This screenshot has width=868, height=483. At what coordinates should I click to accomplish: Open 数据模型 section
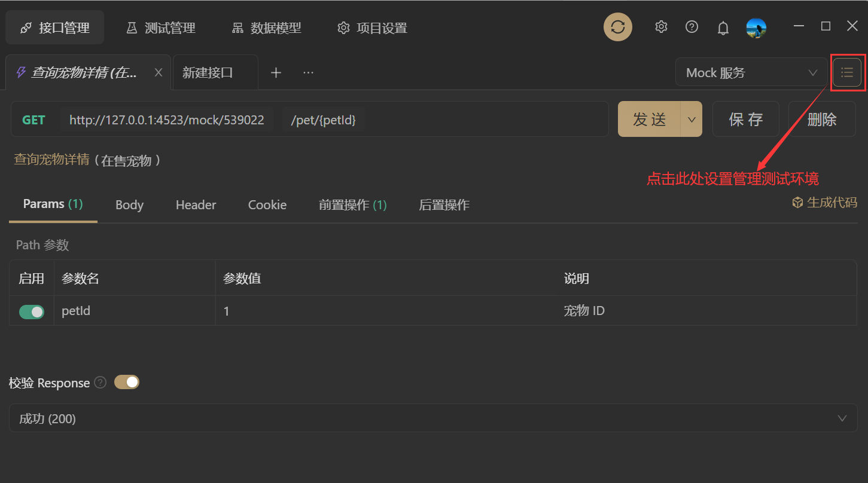coord(266,27)
